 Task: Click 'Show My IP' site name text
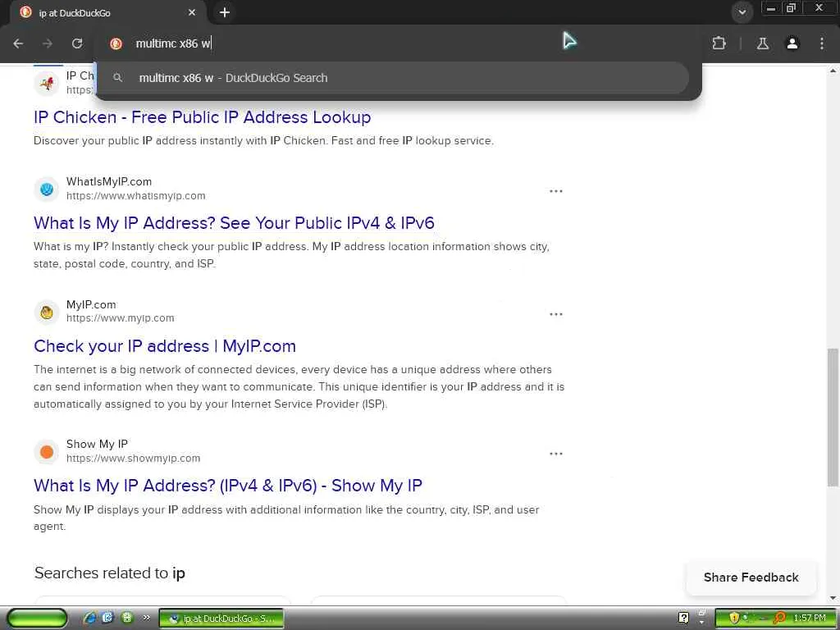97,444
